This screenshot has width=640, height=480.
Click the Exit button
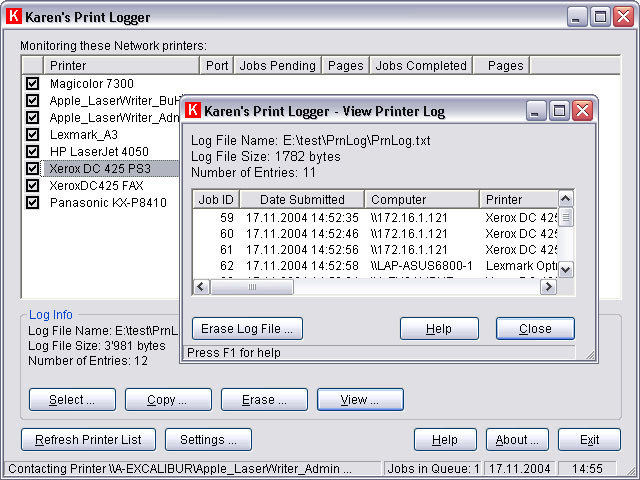pyautogui.click(x=589, y=440)
